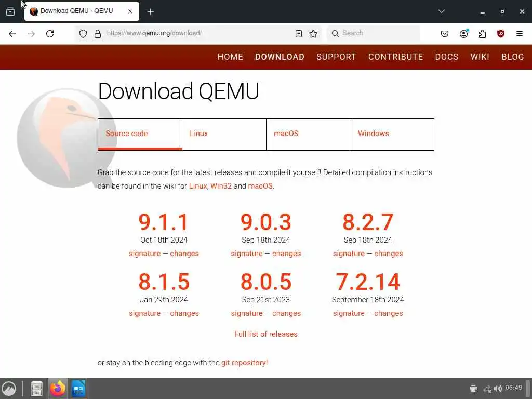Open the extensions puzzle icon
Screen dimensions: 532x399
(482, 34)
